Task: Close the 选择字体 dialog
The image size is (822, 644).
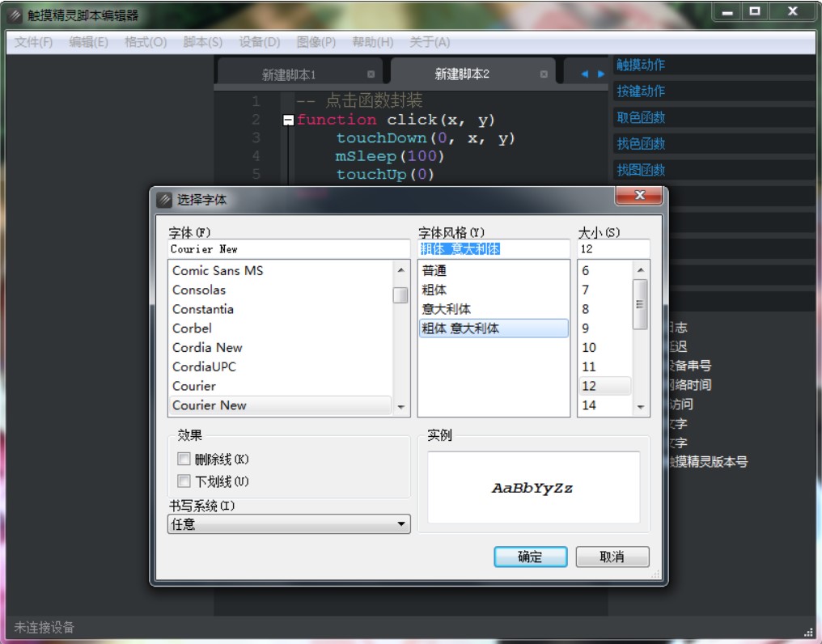Action: tap(639, 196)
